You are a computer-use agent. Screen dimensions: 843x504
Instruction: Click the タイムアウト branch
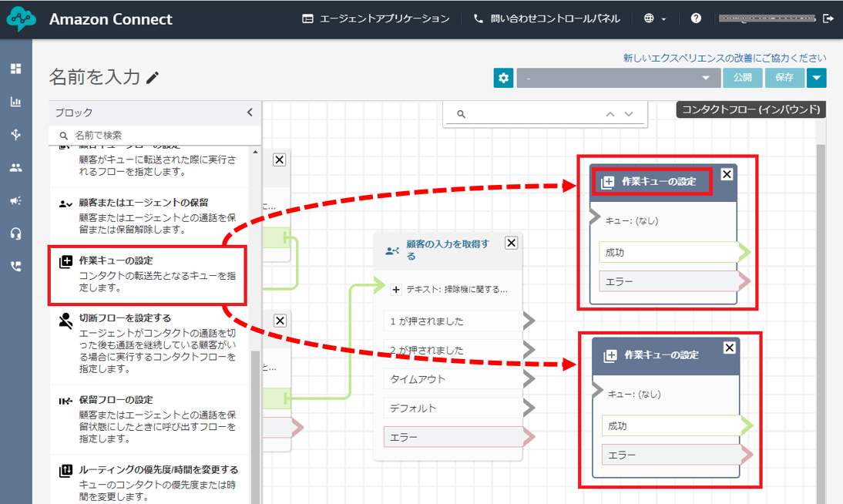point(453,379)
